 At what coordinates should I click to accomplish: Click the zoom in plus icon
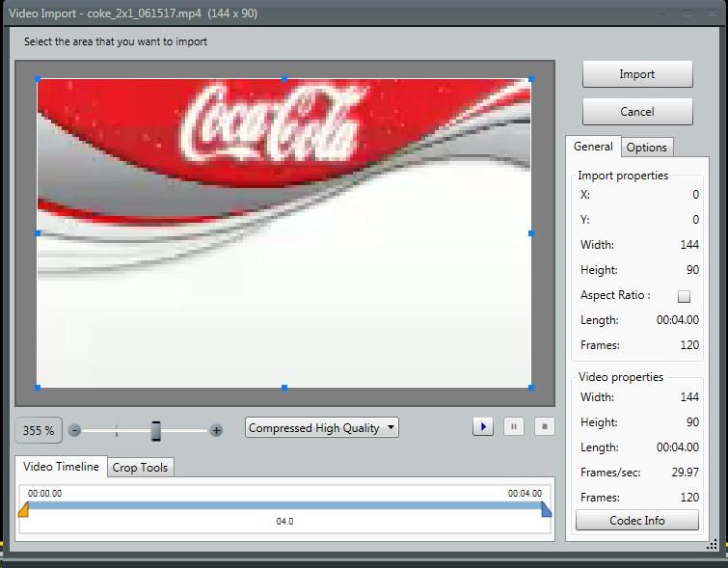(216, 430)
